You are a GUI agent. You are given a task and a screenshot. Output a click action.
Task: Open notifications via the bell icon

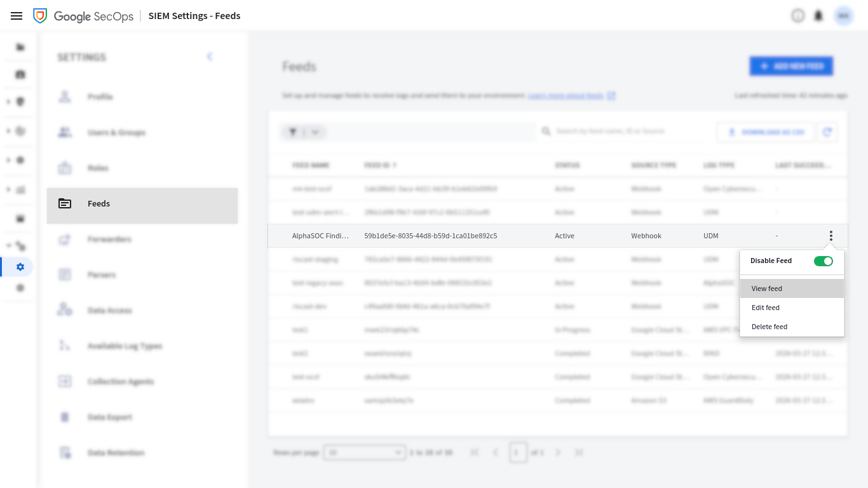tap(818, 15)
